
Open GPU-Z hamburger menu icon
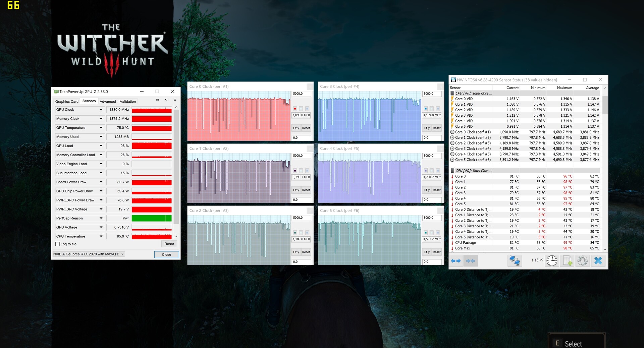pos(175,100)
